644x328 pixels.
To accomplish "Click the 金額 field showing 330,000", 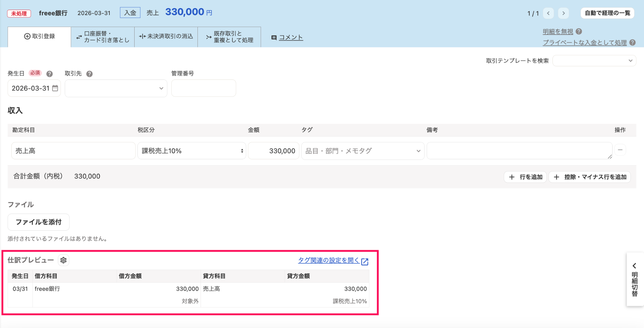I will (273, 151).
